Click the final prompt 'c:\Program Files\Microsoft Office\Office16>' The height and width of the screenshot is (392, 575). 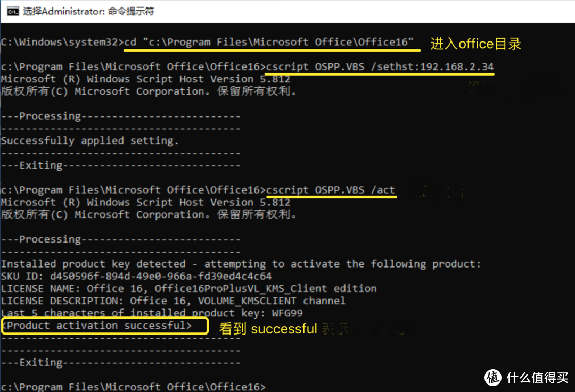[133, 387]
